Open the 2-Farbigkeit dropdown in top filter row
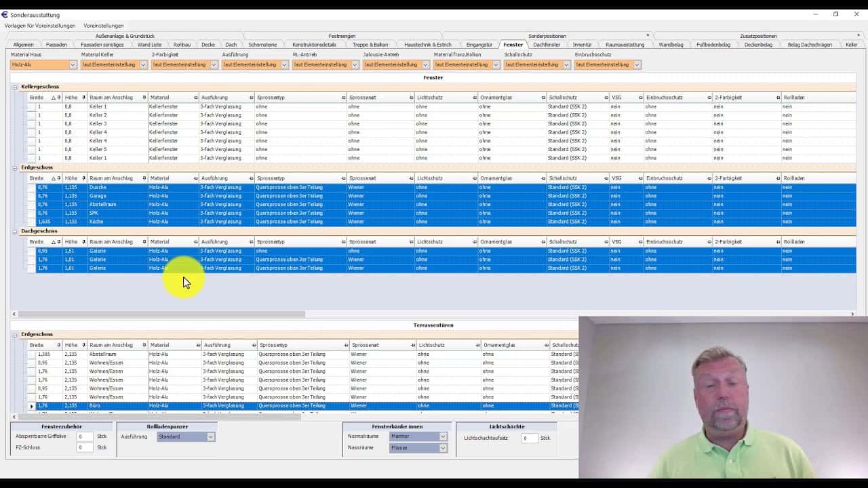Viewport: 868px width, 488px height. tap(214, 65)
